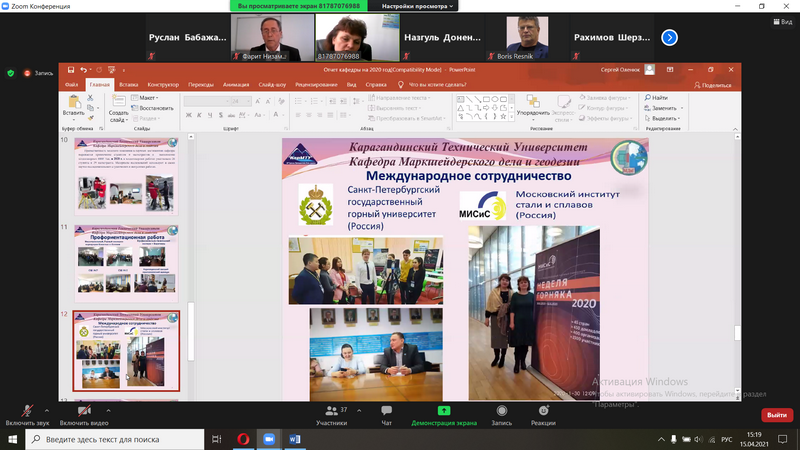Select slide 10 thumbnail
Screen dimensions: 800x450
pyautogui.click(x=126, y=176)
